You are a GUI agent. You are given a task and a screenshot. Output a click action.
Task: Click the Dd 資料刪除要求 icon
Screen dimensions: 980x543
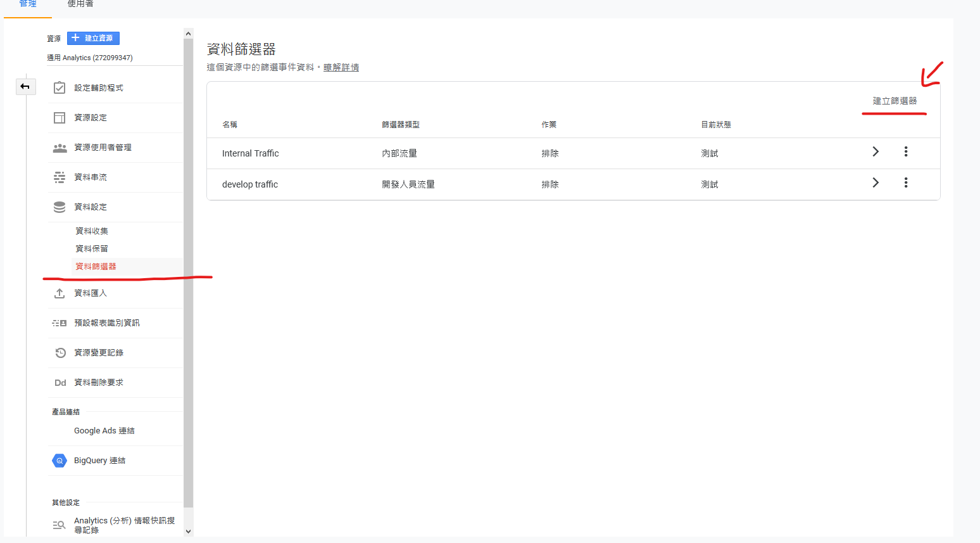tap(60, 383)
